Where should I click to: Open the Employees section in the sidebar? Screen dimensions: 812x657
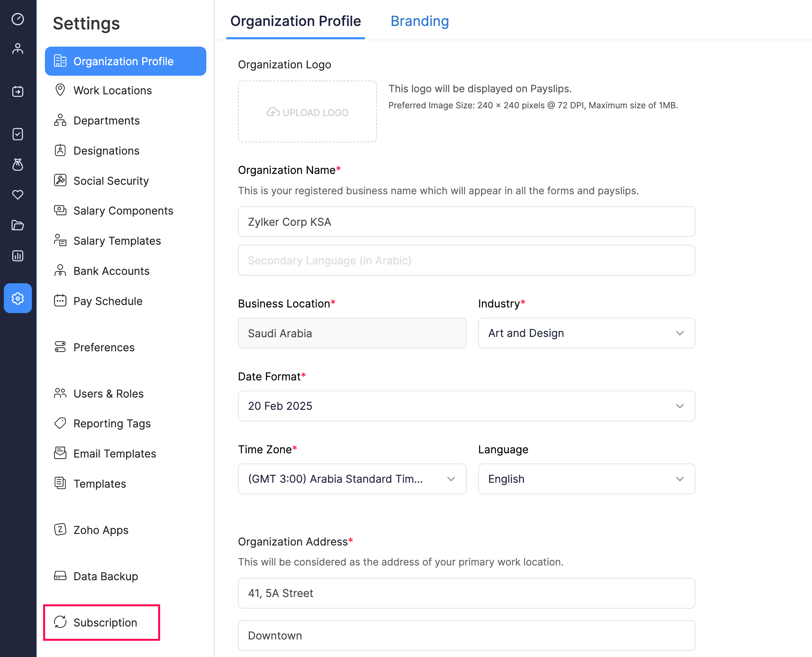18,48
